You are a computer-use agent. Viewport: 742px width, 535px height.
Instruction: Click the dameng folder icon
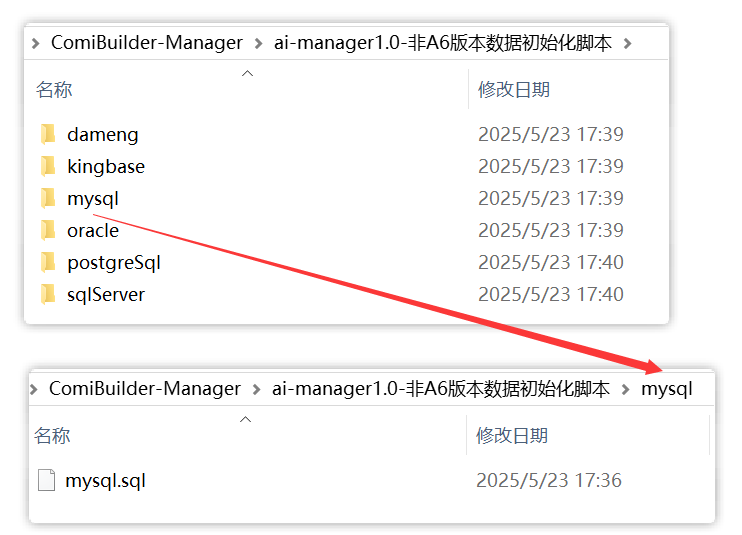(x=48, y=134)
